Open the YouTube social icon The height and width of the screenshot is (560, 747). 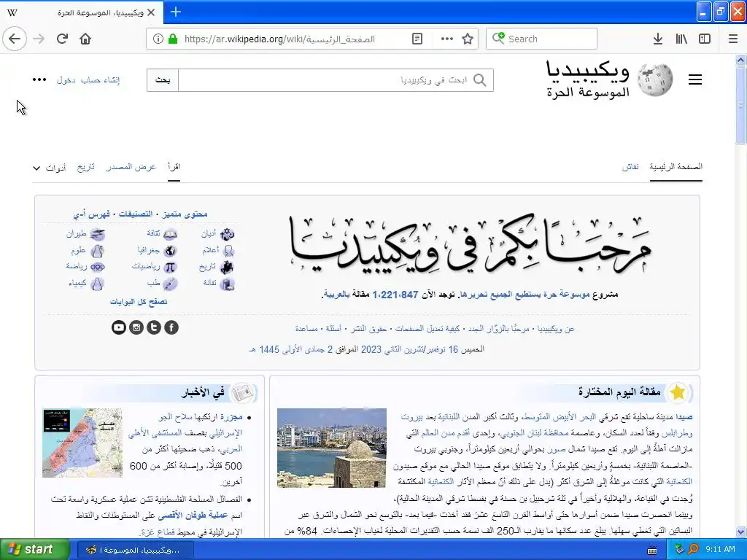pos(119,327)
